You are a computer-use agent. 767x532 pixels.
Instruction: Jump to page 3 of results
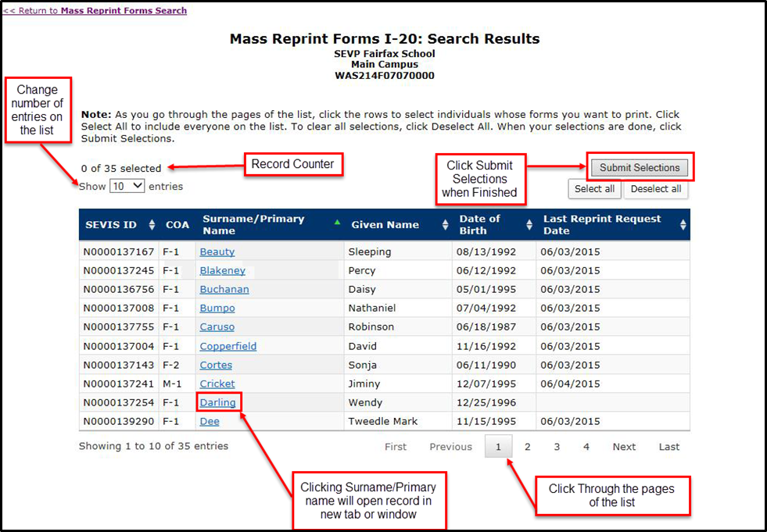click(557, 446)
